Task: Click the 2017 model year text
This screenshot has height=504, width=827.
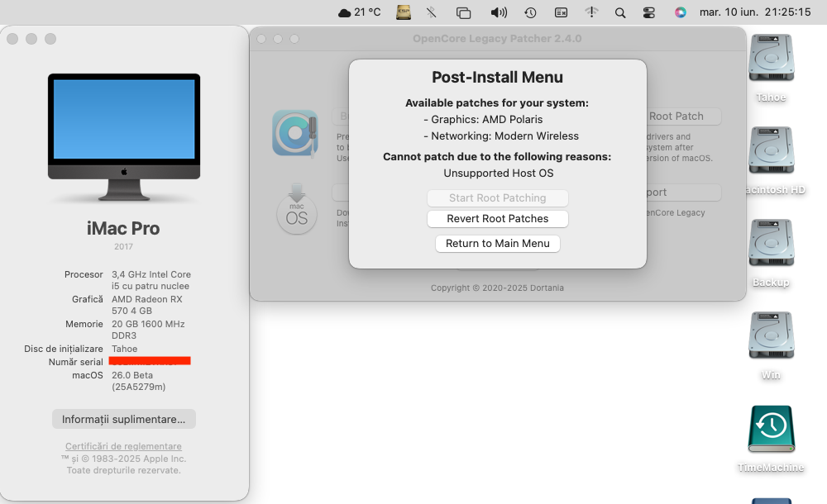Action: 123,246
